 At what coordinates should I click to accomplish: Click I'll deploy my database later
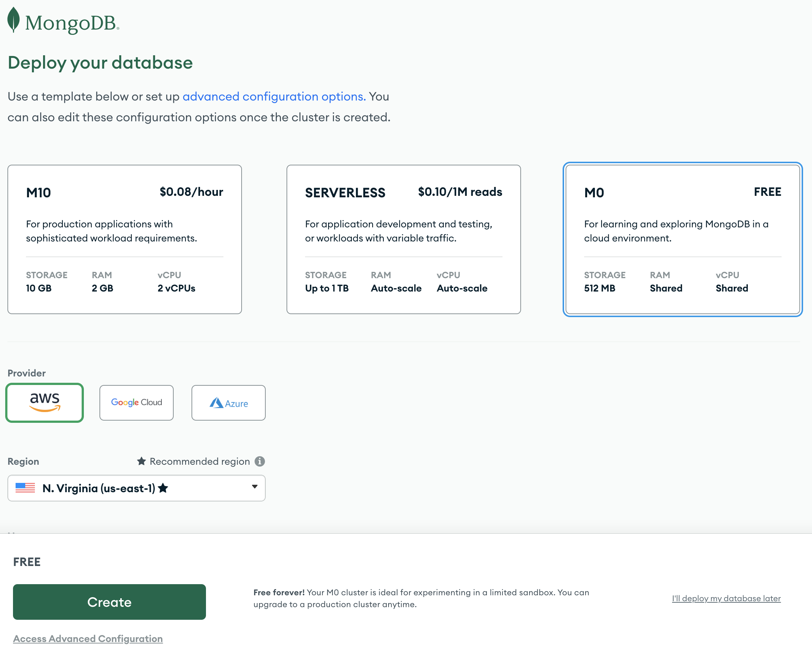click(726, 598)
